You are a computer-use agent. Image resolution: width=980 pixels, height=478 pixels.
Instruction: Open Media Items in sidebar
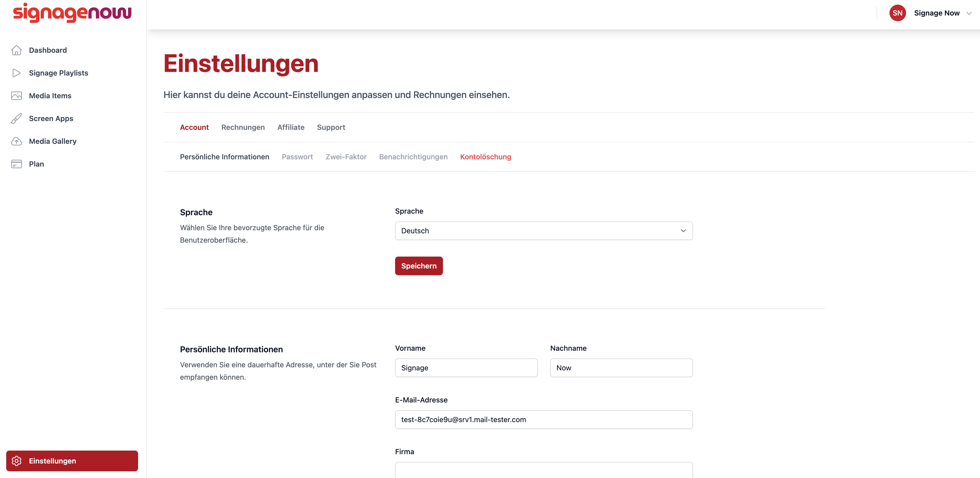[x=50, y=96]
